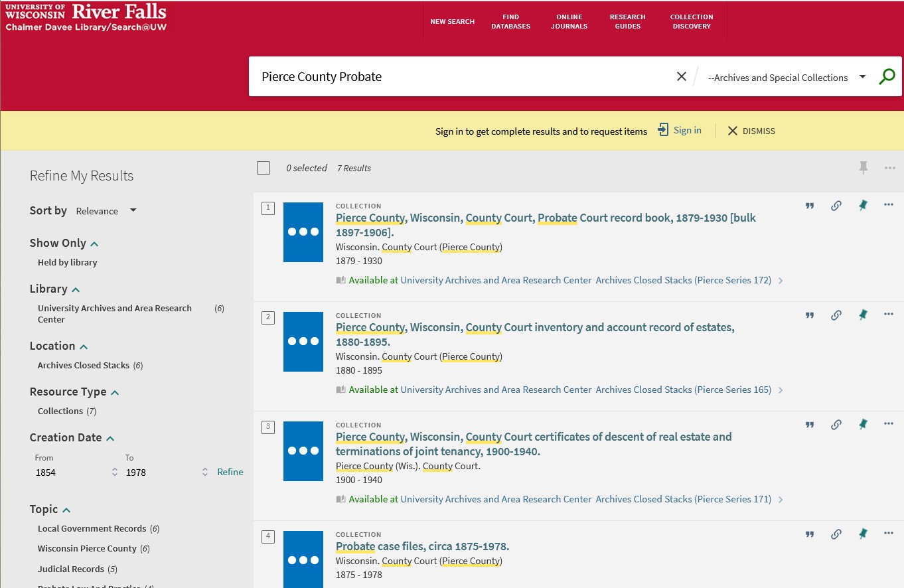
Task: Open the more actions menu for result 2
Action: 889,315
